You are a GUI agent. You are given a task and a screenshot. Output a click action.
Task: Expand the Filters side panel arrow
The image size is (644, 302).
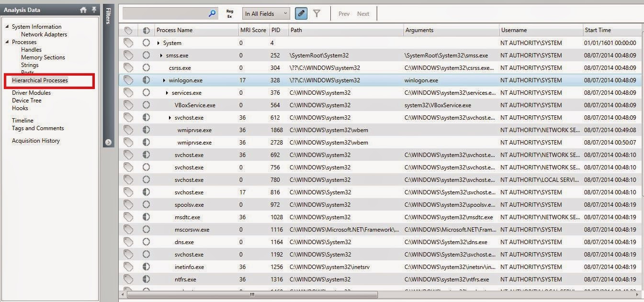[108, 142]
